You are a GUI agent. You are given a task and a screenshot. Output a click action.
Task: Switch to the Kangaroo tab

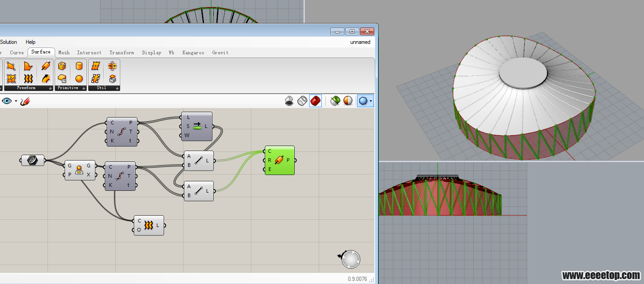click(193, 52)
